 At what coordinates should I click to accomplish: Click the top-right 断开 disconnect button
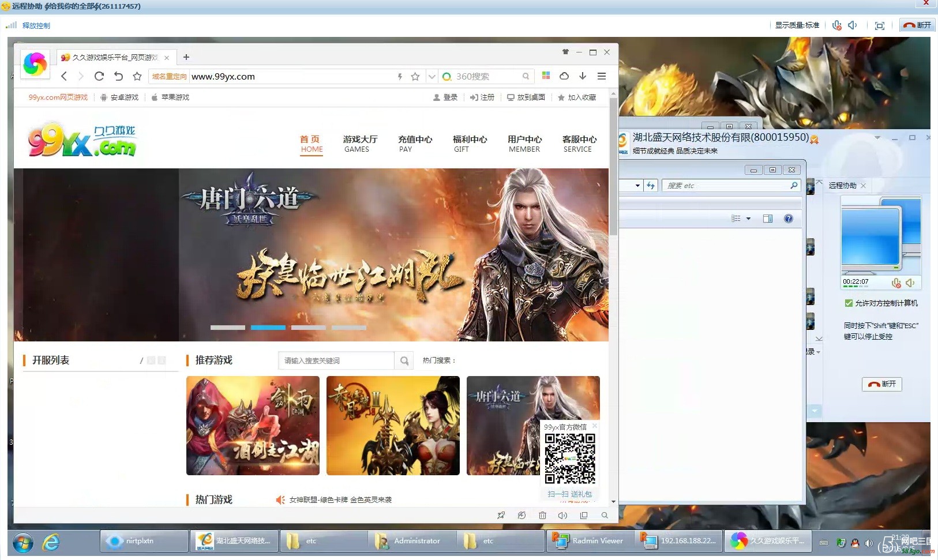917,25
